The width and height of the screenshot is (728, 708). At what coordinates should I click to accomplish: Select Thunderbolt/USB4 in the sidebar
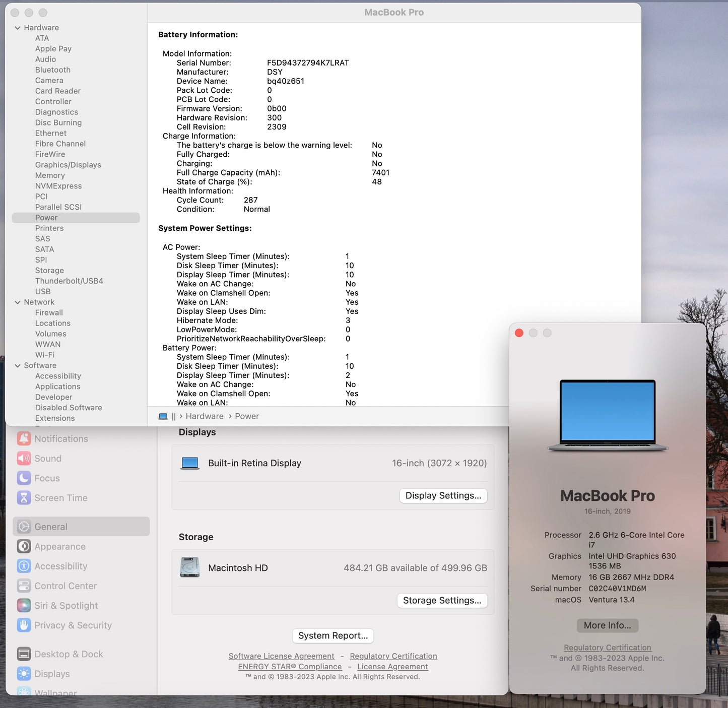(69, 281)
